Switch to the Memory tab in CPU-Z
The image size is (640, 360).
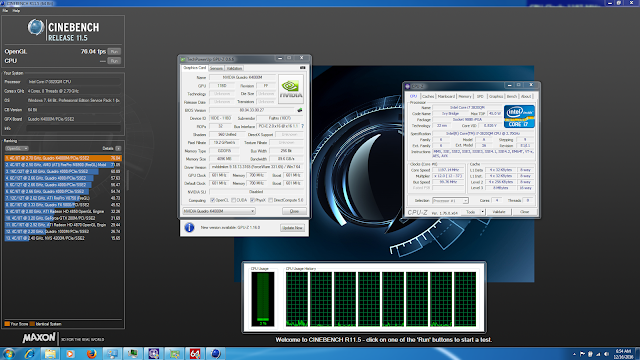(465, 96)
